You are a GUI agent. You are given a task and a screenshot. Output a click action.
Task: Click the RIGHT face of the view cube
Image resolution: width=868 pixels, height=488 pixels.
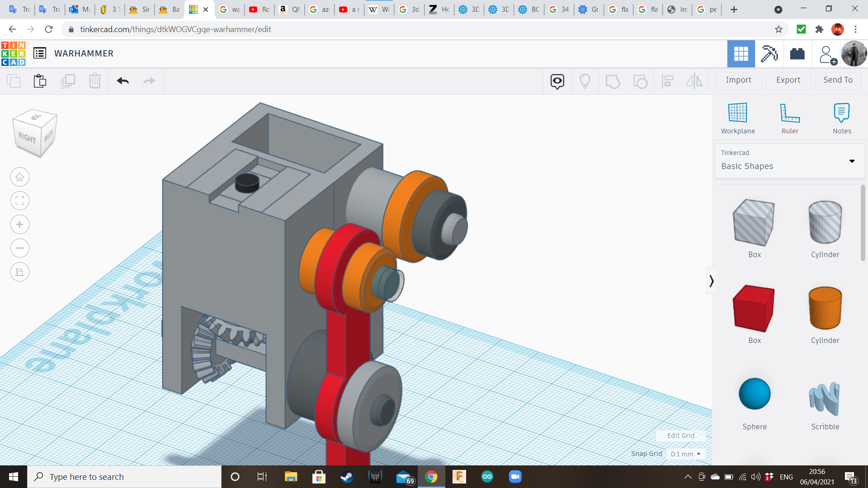28,137
